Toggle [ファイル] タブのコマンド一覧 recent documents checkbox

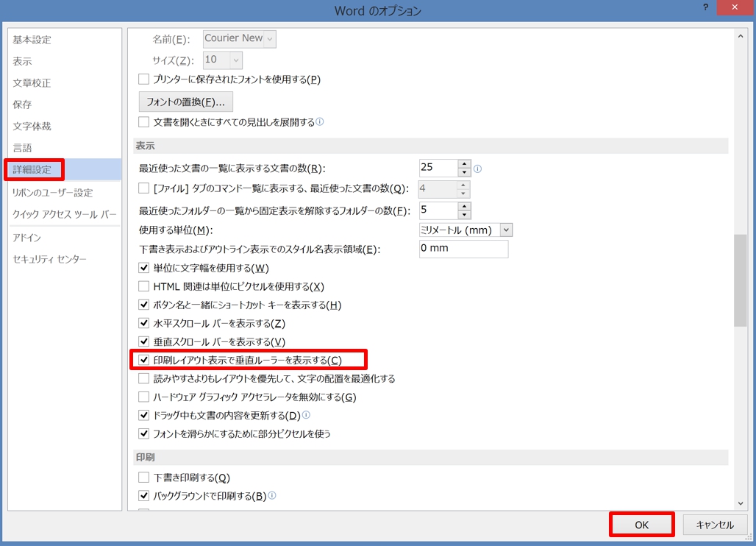point(143,188)
